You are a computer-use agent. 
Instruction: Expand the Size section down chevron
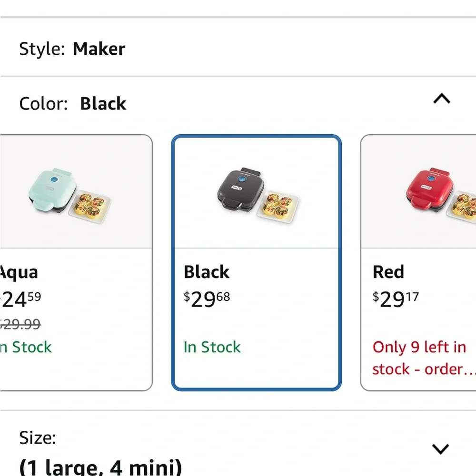[x=440, y=448]
